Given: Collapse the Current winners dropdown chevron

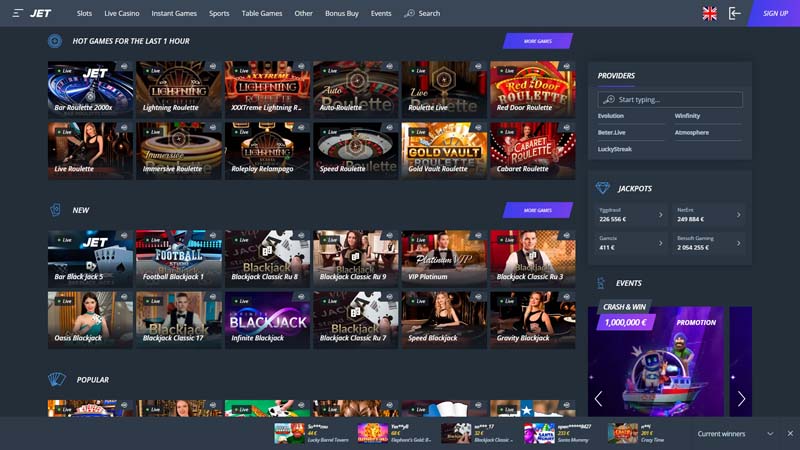Looking at the screenshot, I should 770,434.
